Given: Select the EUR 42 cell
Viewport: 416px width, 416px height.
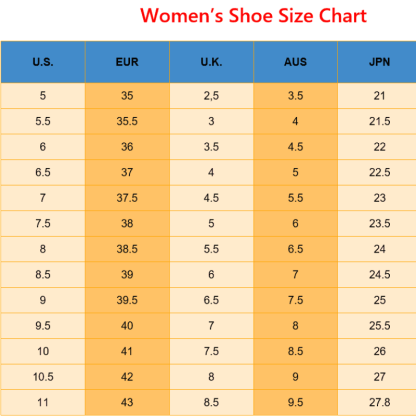Looking at the screenshot, I should (127, 377).
